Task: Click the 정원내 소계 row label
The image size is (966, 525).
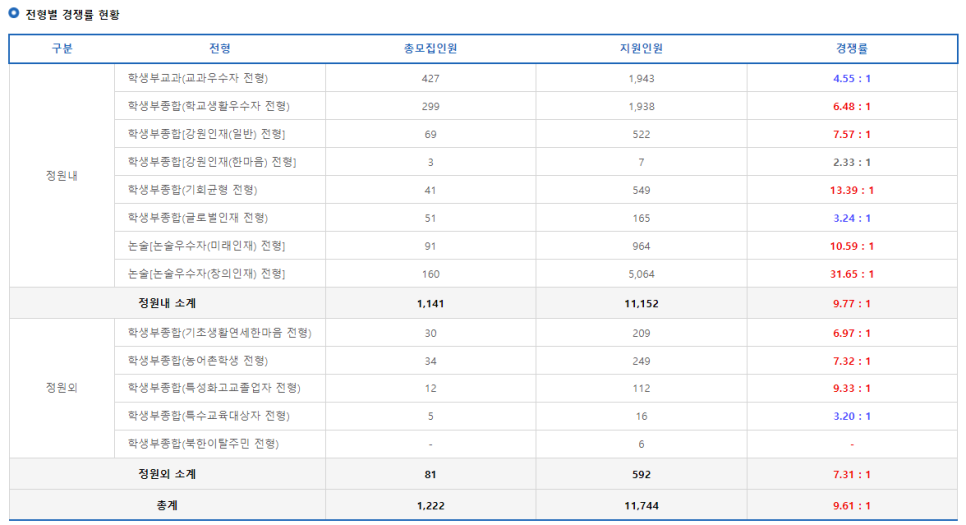Action: (x=167, y=303)
